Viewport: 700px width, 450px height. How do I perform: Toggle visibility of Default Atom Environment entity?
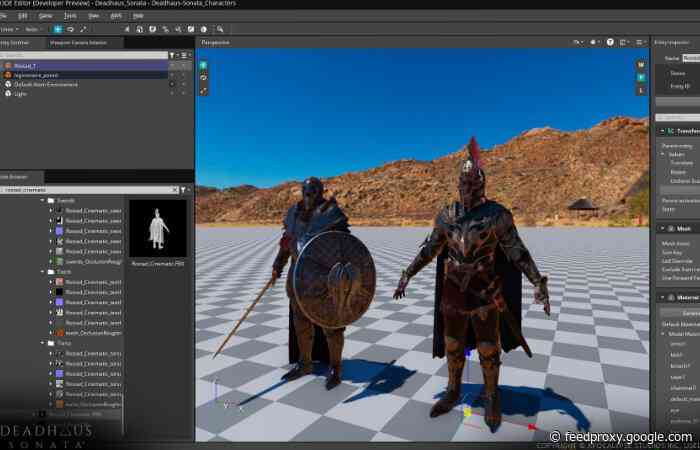(173, 84)
